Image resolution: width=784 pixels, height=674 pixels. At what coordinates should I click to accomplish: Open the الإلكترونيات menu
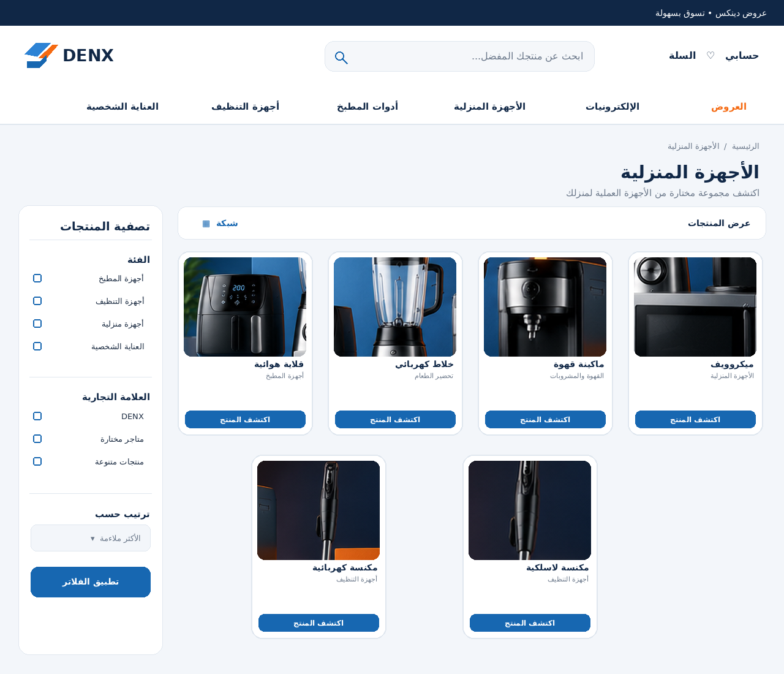[x=612, y=107]
